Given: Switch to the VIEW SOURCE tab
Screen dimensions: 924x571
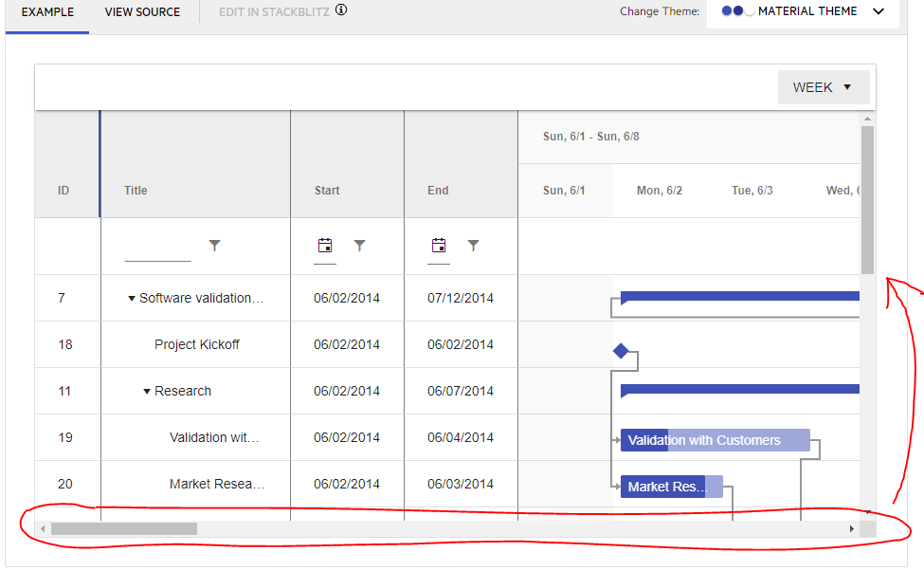Looking at the screenshot, I should click(x=142, y=12).
